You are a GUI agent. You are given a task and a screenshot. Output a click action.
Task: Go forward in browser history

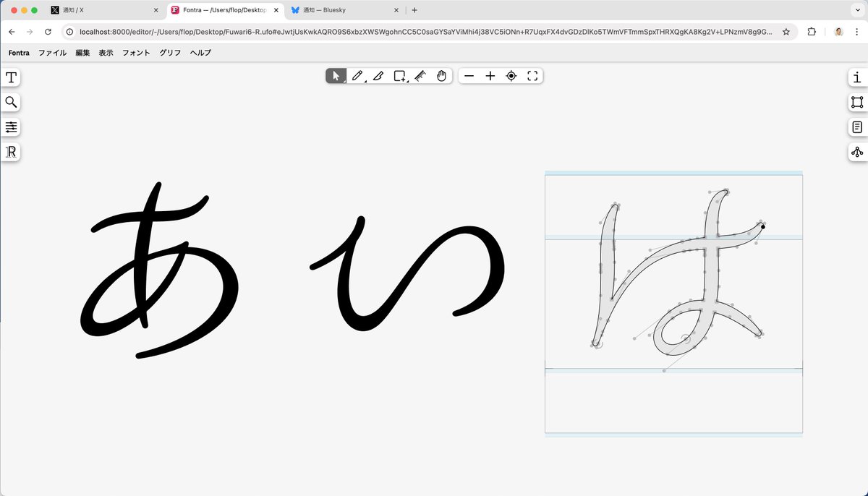[x=30, y=32]
